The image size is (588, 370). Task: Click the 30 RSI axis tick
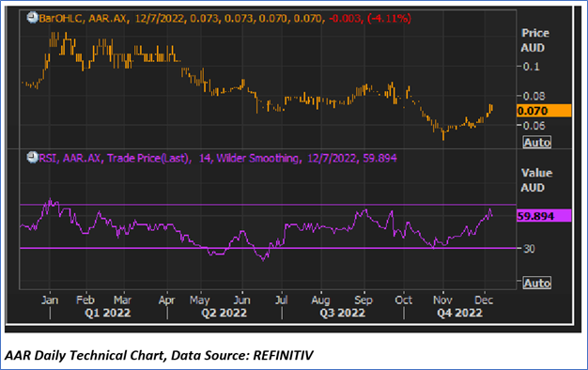pyautogui.click(x=529, y=249)
